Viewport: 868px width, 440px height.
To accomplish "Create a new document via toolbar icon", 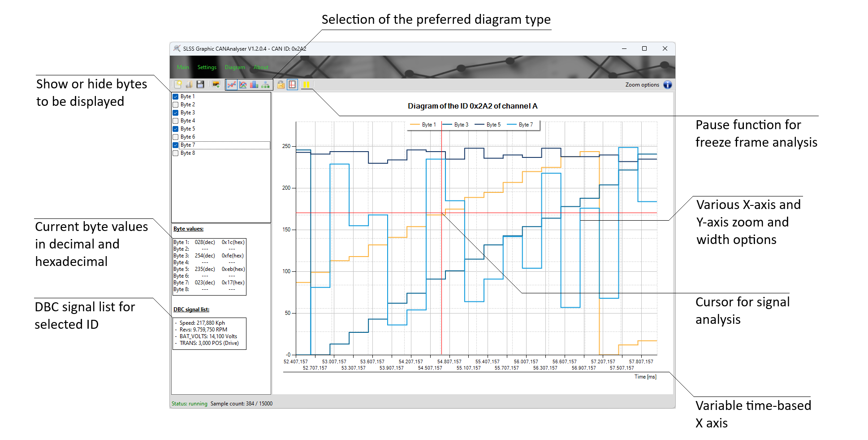I will pos(178,84).
